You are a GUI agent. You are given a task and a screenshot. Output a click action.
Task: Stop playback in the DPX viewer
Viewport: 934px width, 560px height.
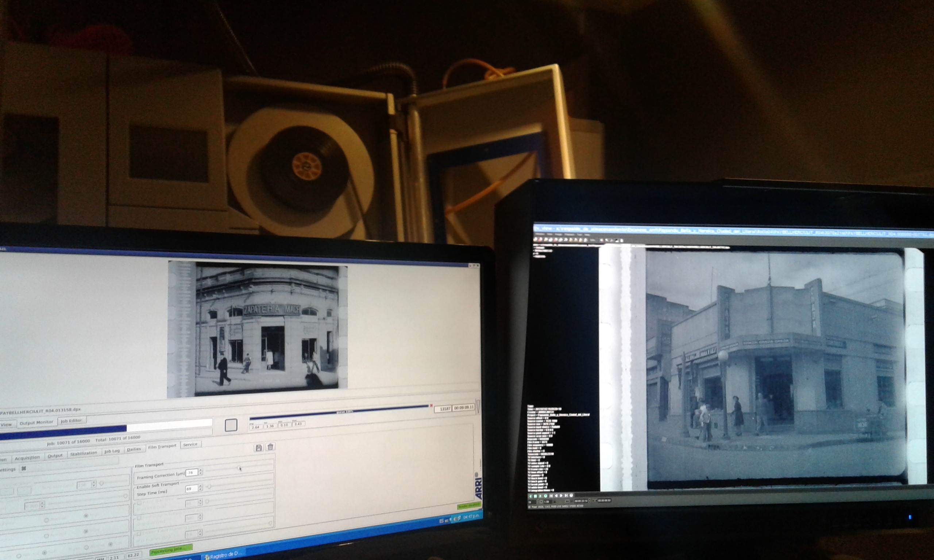535,496
